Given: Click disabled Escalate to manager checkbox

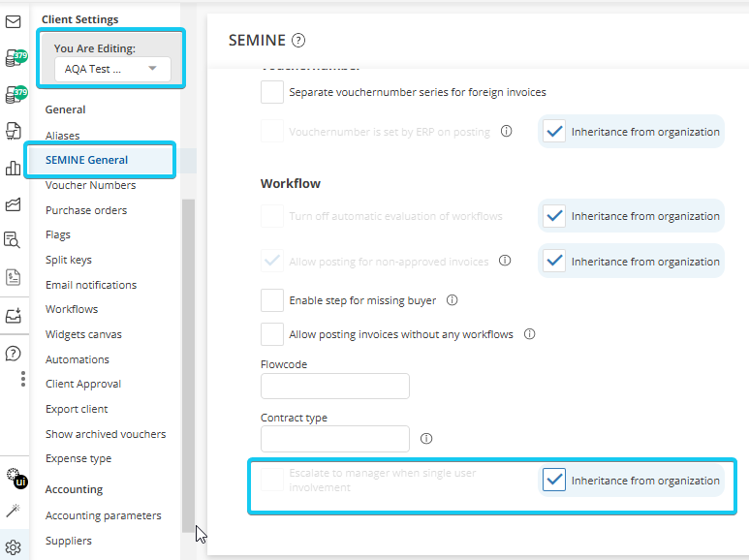Looking at the screenshot, I should pyautogui.click(x=272, y=480).
